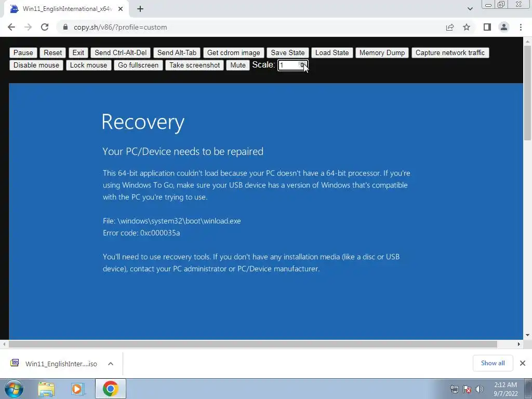Go forward in browser history

point(28,27)
